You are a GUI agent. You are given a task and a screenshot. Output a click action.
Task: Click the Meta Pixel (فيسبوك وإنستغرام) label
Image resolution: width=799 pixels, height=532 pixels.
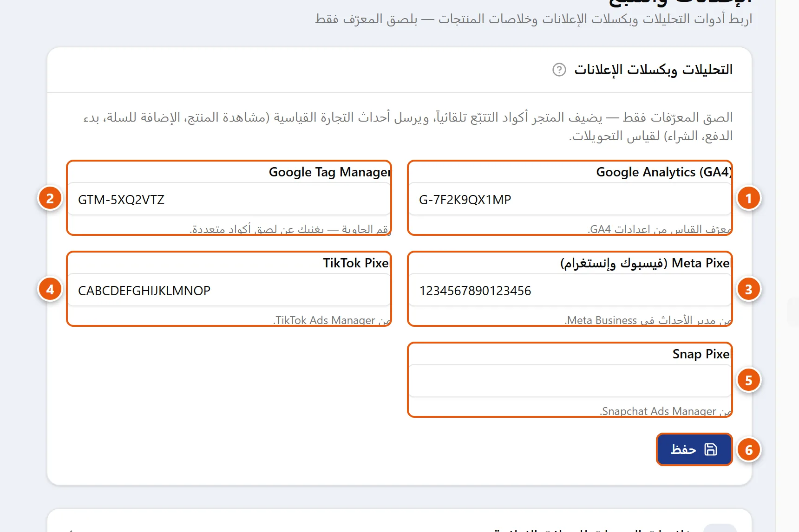tap(646, 263)
